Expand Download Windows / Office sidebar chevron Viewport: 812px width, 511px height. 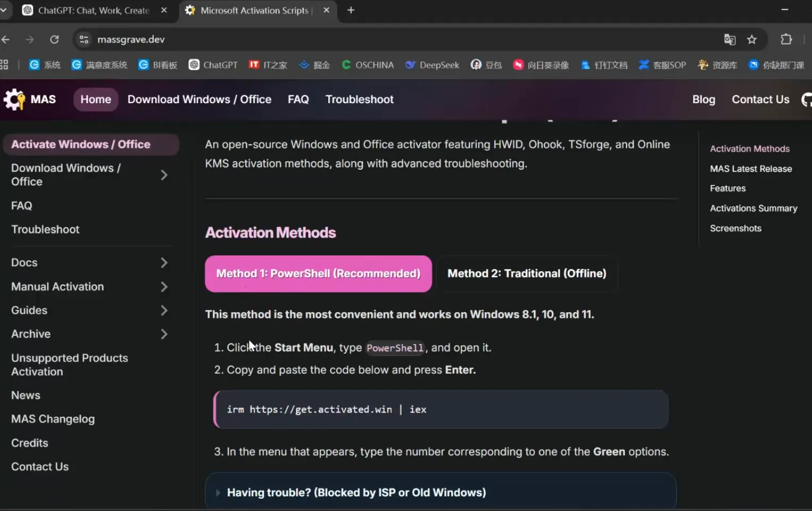164,175
